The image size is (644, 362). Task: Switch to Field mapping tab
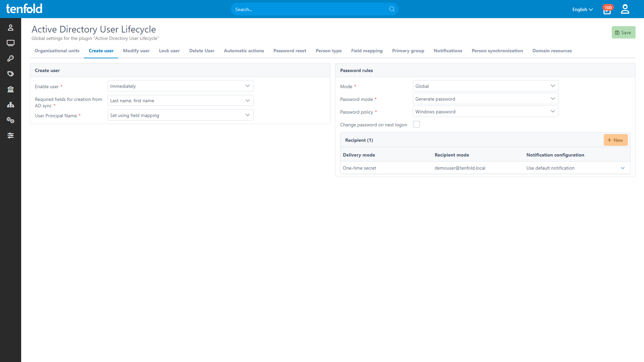pyautogui.click(x=367, y=51)
